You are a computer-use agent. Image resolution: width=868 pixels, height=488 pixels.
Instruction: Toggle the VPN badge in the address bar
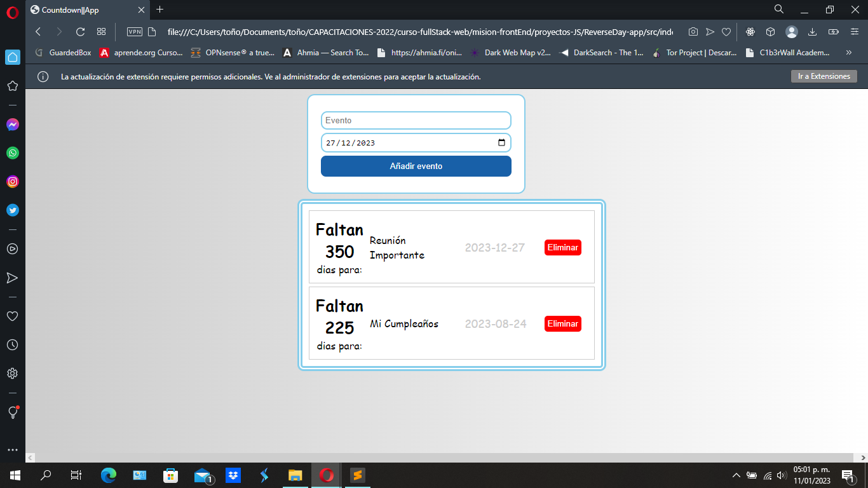click(x=134, y=31)
